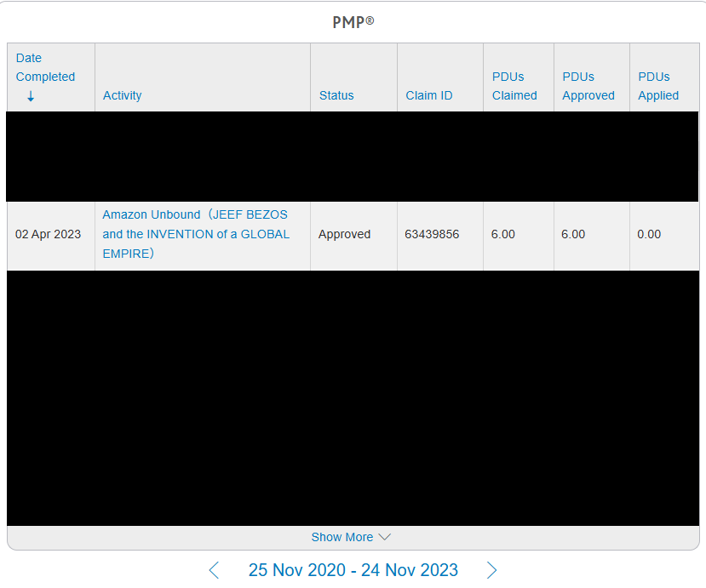Click the PDUs Applied column header
Image resolution: width=706 pixels, height=588 pixels.
[x=658, y=86]
